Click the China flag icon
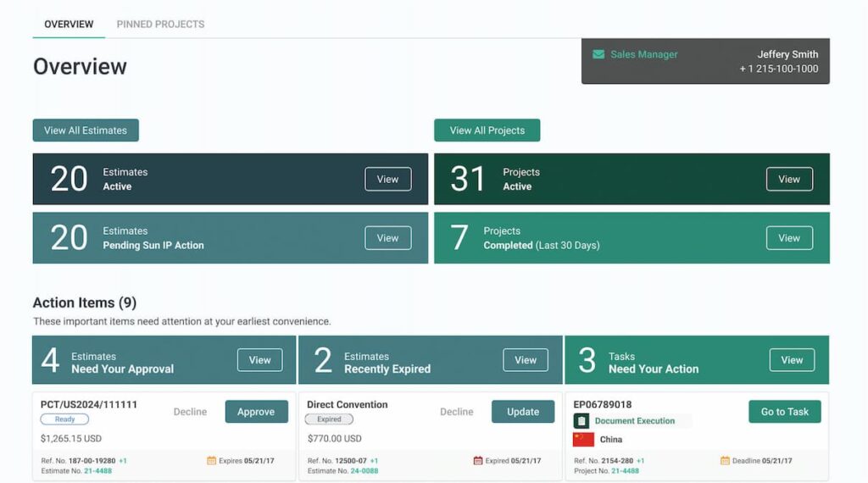Image resolution: width=868 pixels, height=483 pixels. coord(583,439)
